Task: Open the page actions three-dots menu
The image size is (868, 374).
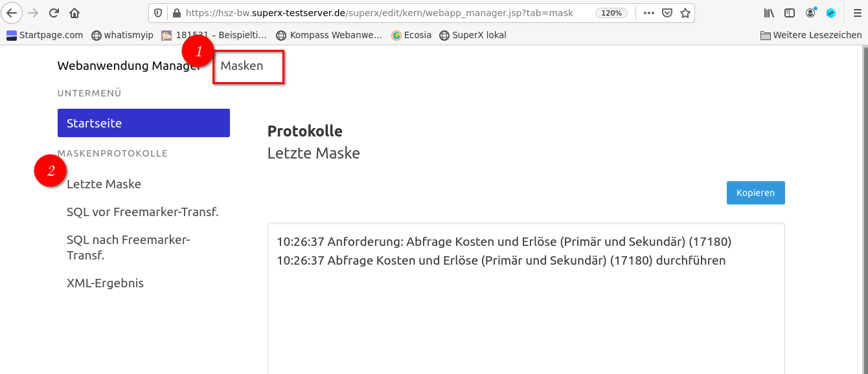Action: [x=648, y=13]
